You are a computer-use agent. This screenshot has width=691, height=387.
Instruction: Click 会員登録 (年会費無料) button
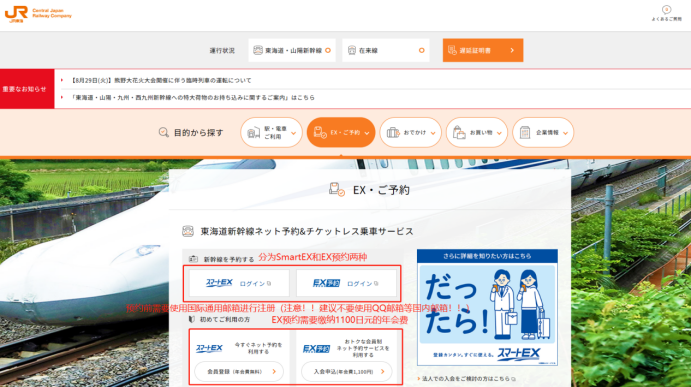[x=239, y=372]
